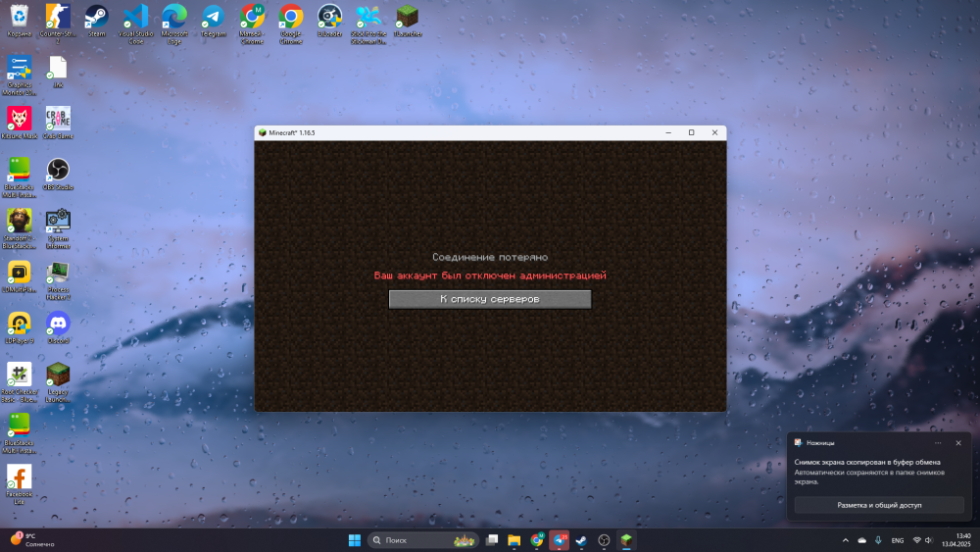Switch the ENG input language indicator
The width and height of the screenshot is (980, 552).
click(898, 540)
